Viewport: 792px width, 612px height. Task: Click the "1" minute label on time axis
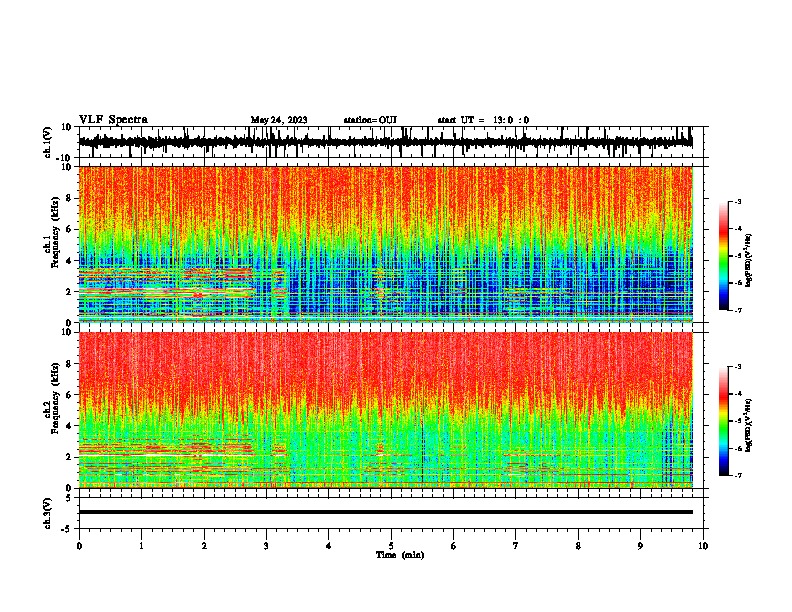click(x=141, y=546)
